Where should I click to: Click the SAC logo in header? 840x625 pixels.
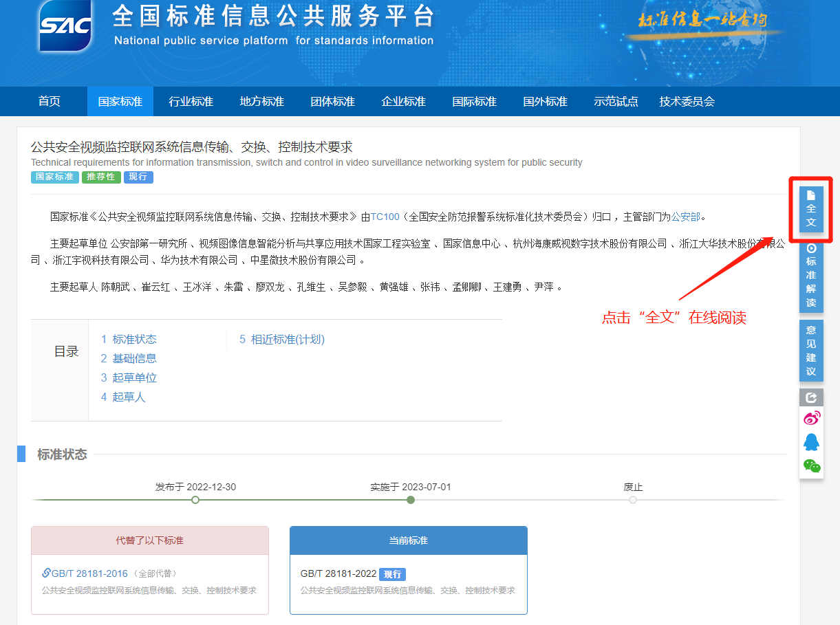pos(66,26)
